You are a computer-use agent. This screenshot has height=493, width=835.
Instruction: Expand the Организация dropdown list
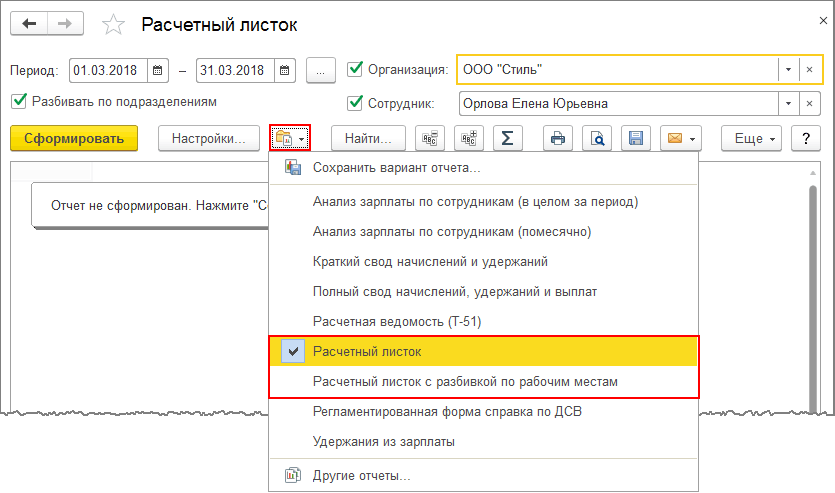pos(788,70)
